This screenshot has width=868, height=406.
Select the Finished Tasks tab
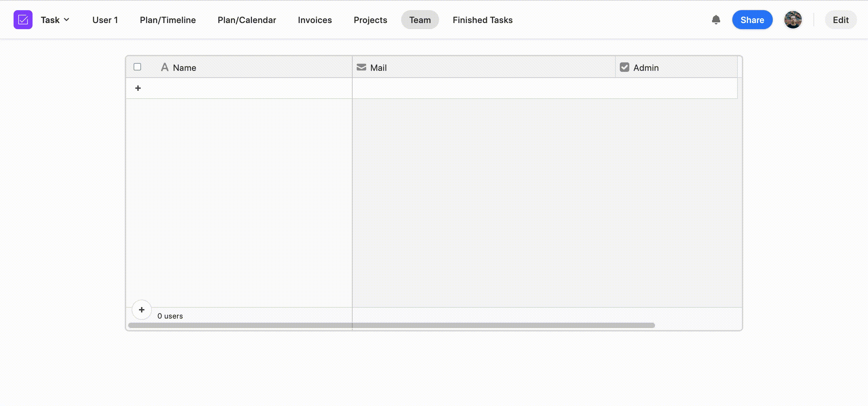[482, 20]
